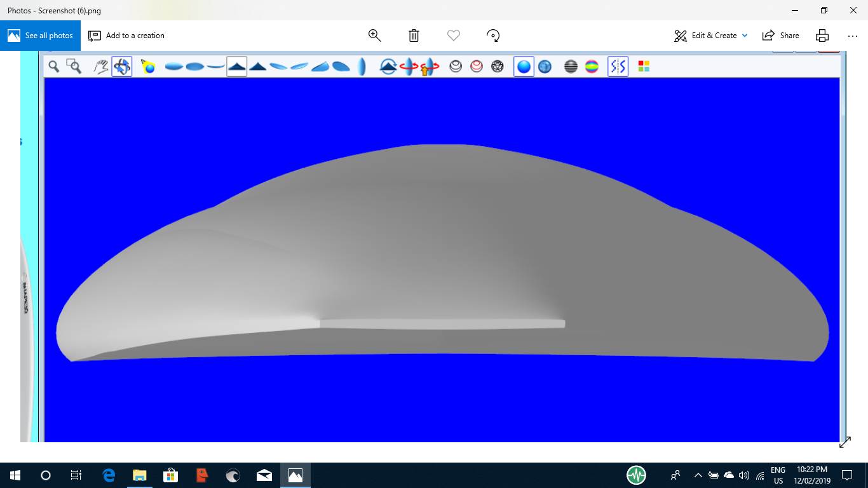Viewport: 868px width, 488px height.
Task: Click the yellow light source icon
Action: click(x=148, y=66)
